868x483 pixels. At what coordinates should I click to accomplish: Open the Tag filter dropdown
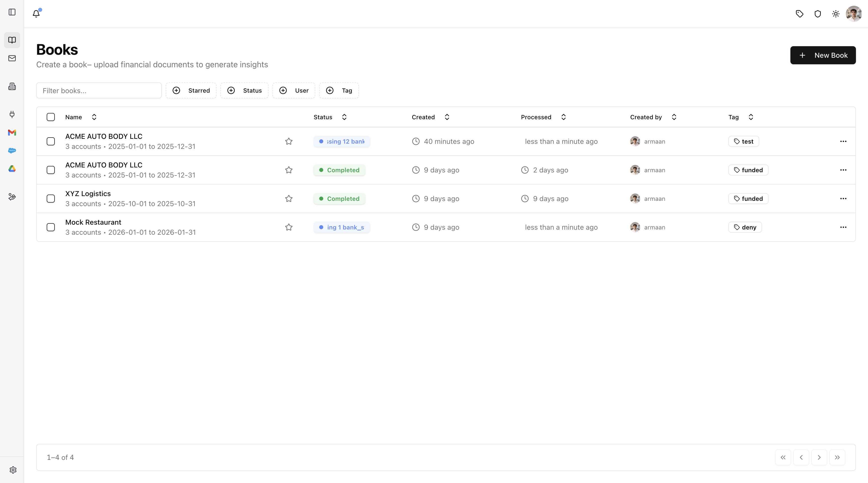click(339, 91)
